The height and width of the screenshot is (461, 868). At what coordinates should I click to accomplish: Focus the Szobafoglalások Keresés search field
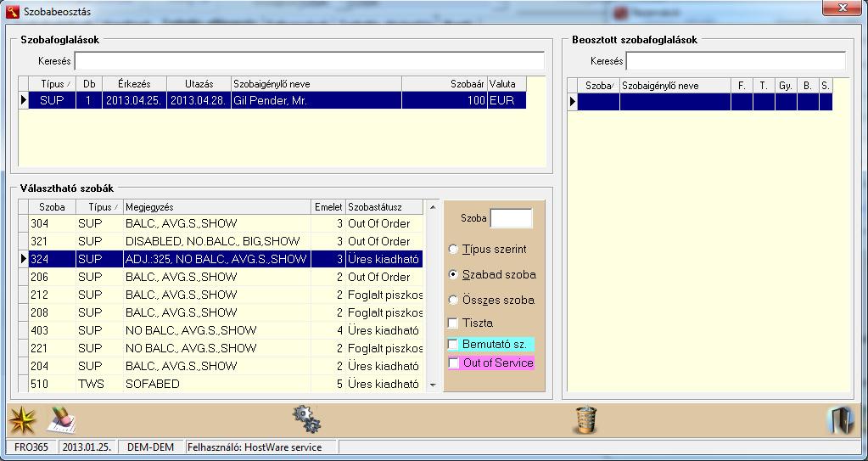point(310,61)
